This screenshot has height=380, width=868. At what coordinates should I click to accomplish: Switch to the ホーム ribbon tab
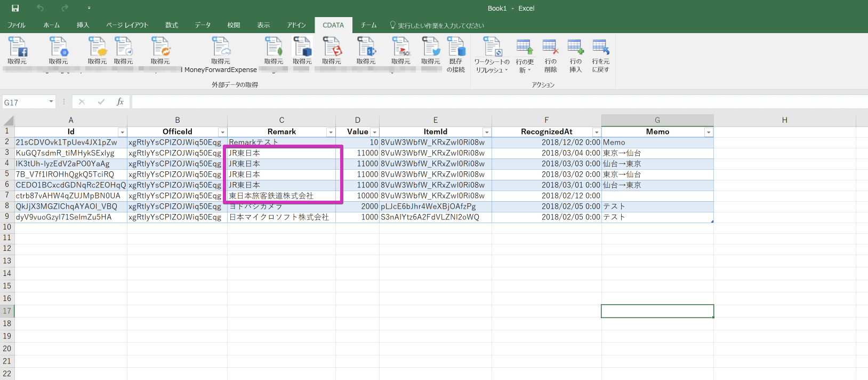pos(51,25)
